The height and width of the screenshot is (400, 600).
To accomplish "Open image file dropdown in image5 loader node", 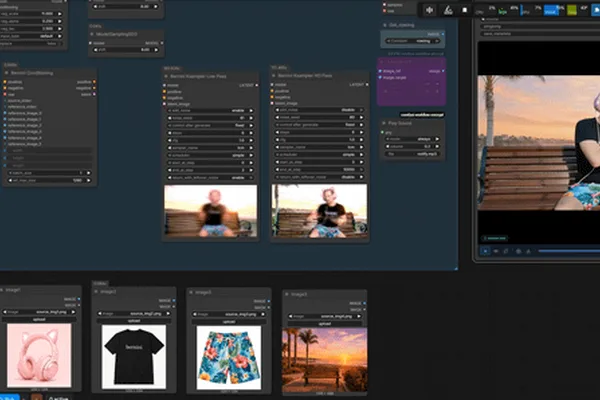I will tap(324, 317).
